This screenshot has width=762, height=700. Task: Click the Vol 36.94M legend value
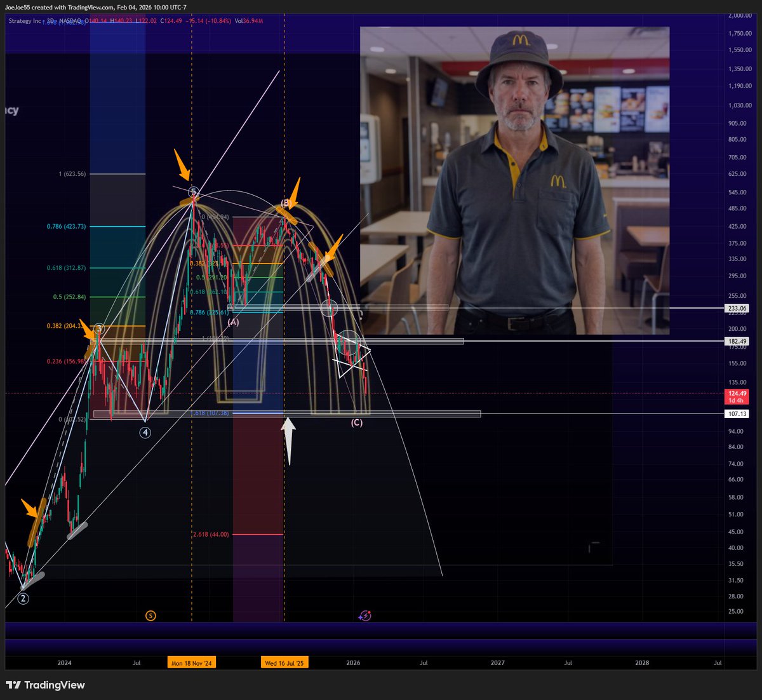(x=249, y=21)
